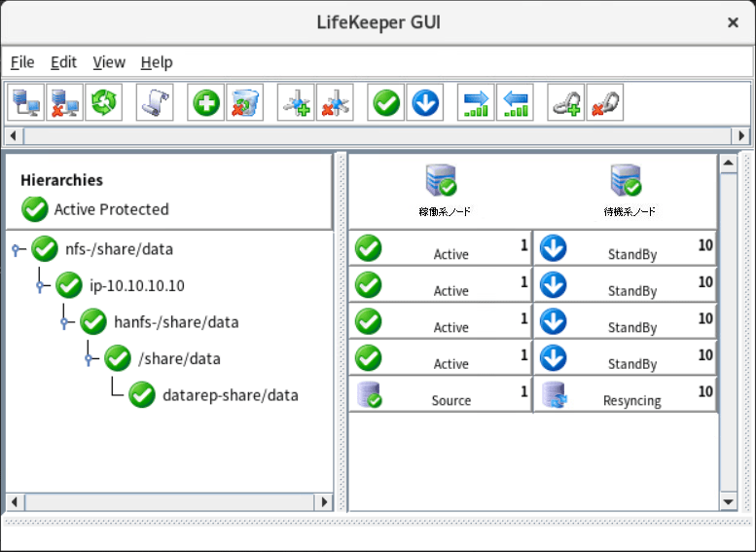Collapse the hanfs-/share/data tree node
The width and height of the screenshot is (756, 552).
64,323
